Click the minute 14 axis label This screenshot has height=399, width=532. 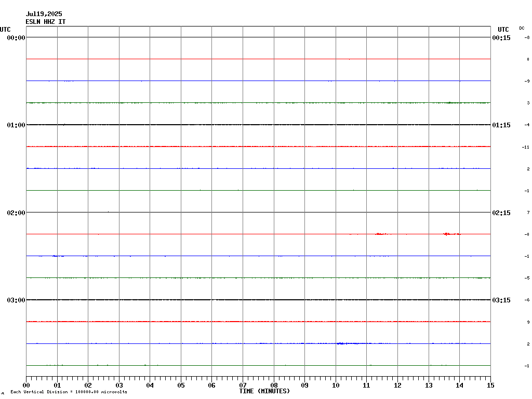459,385
